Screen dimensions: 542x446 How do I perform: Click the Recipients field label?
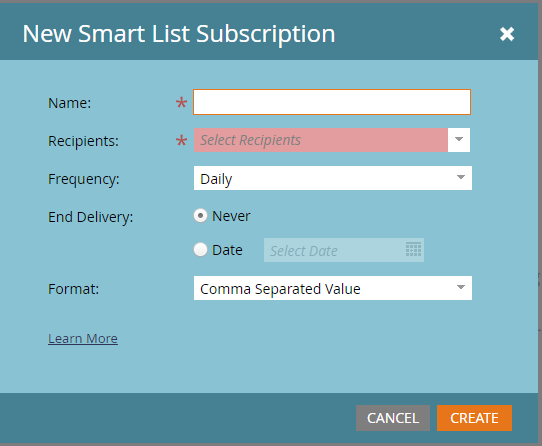(x=83, y=141)
